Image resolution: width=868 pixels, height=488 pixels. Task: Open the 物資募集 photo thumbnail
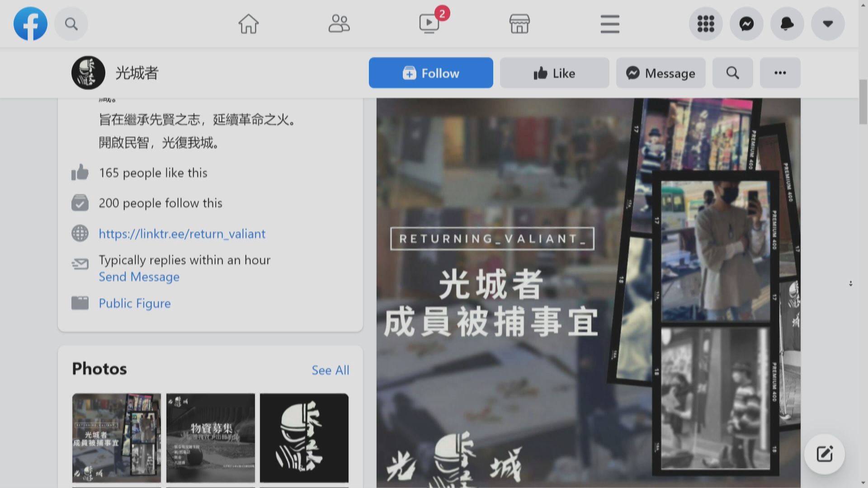(210, 437)
